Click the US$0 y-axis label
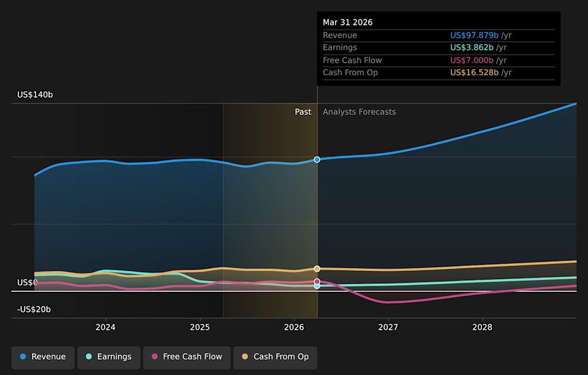The width and height of the screenshot is (588, 375). [28, 283]
